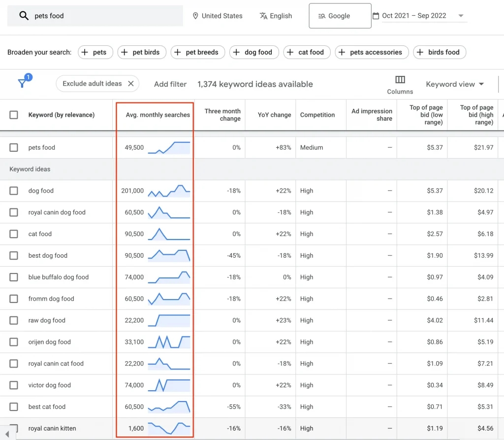The width and height of the screenshot is (504, 440).
Task: Open the Google search network selector
Action: [x=340, y=16]
